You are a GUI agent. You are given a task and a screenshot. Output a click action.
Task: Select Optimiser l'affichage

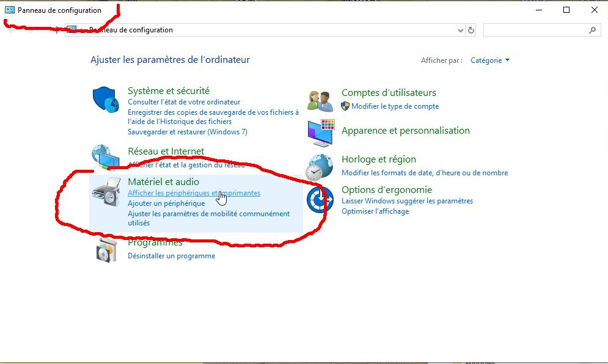click(375, 211)
